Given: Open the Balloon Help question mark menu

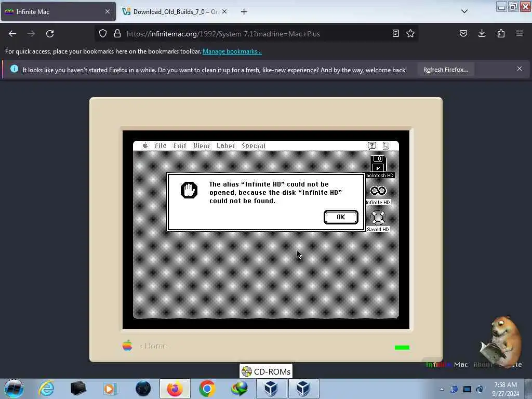Looking at the screenshot, I should [x=372, y=145].
